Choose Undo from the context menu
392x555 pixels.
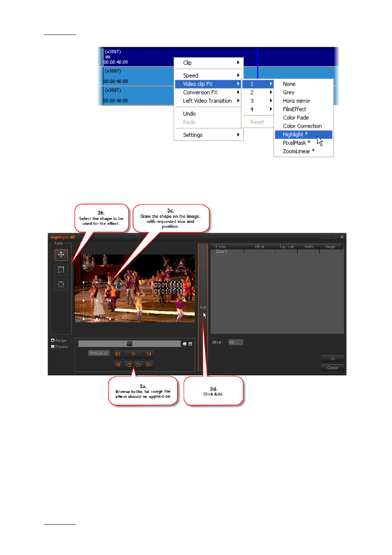[208, 113]
